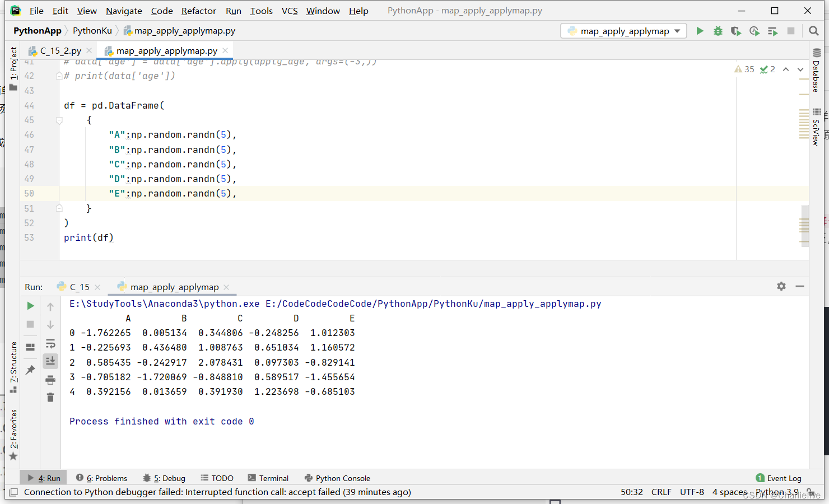Screen dimensions: 829x504
Task: Rerun program in Run panel
Action: click(x=30, y=306)
